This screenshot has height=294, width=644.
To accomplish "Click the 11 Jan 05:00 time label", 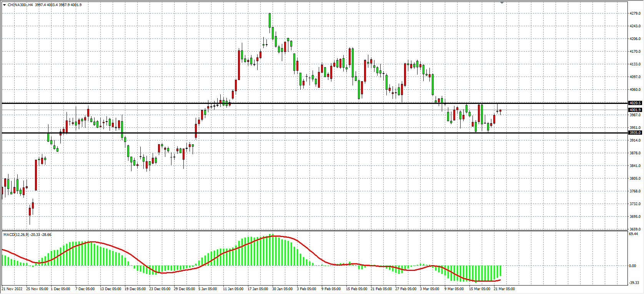I will 233,289.
